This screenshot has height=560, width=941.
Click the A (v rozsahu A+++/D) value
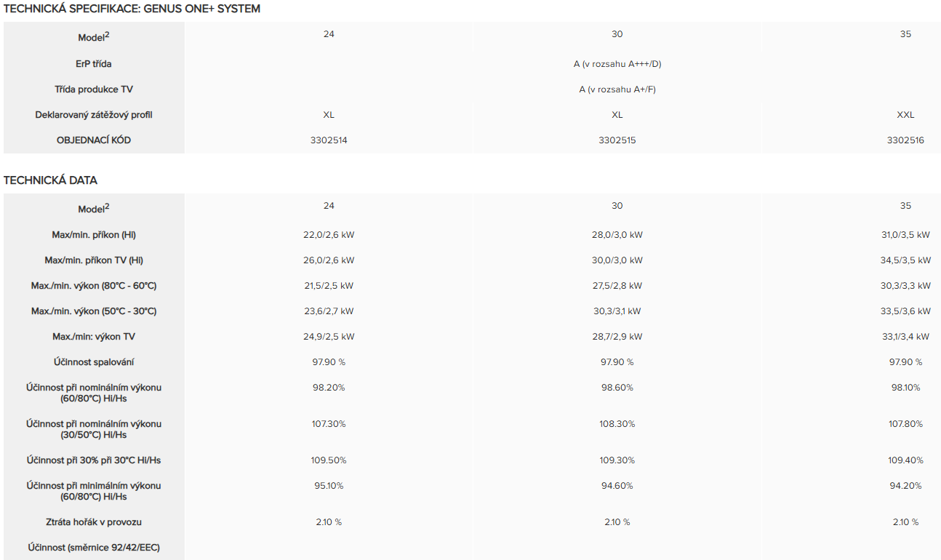click(x=617, y=64)
